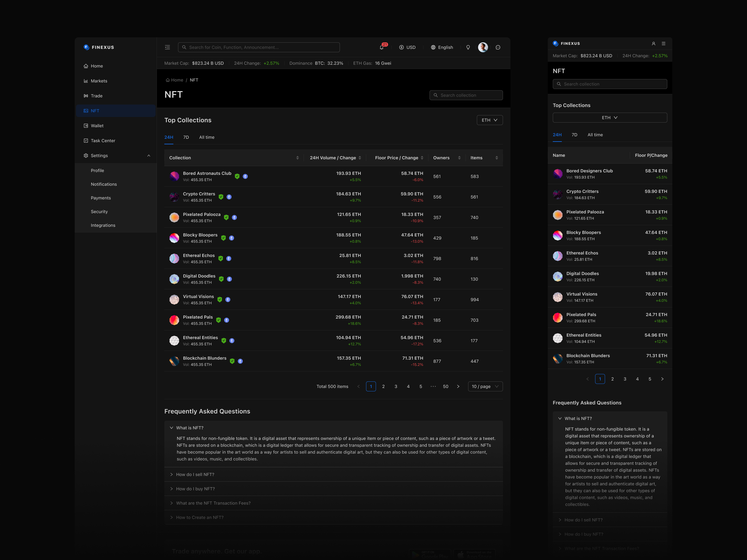Switch to 7D tab in desktop view
This screenshot has width=747, height=560.
pos(186,138)
